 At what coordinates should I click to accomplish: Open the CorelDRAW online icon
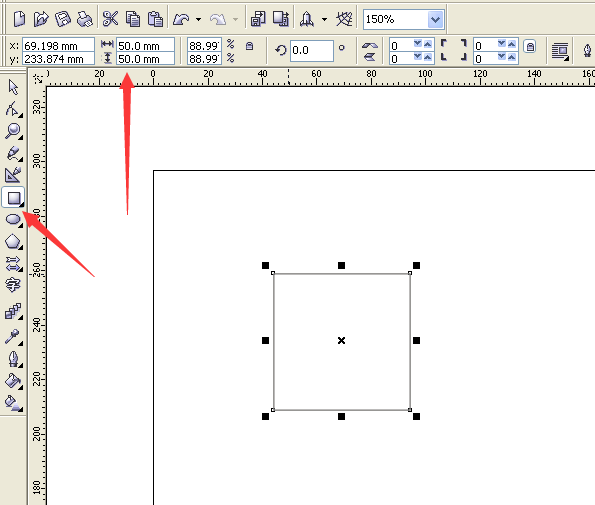tap(344, 19)
